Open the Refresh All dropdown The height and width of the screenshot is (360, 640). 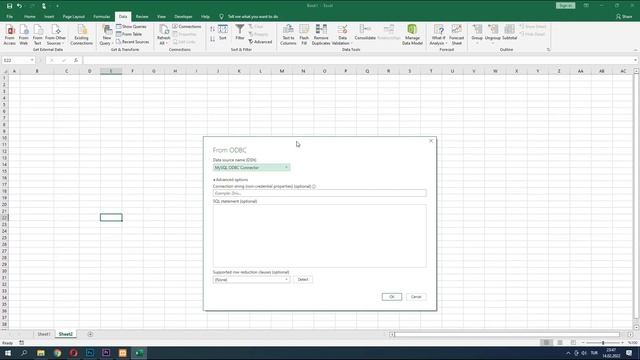[x=163, y=34]
